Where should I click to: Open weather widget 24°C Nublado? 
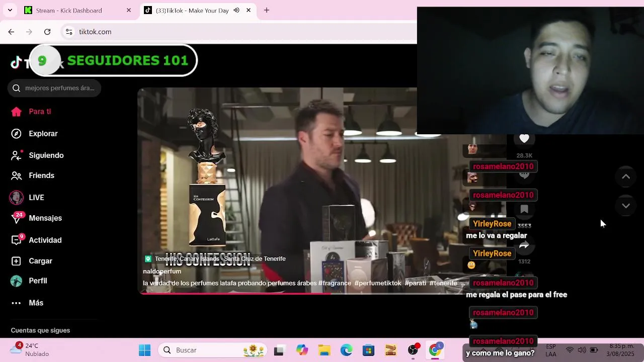click(30, 350)
